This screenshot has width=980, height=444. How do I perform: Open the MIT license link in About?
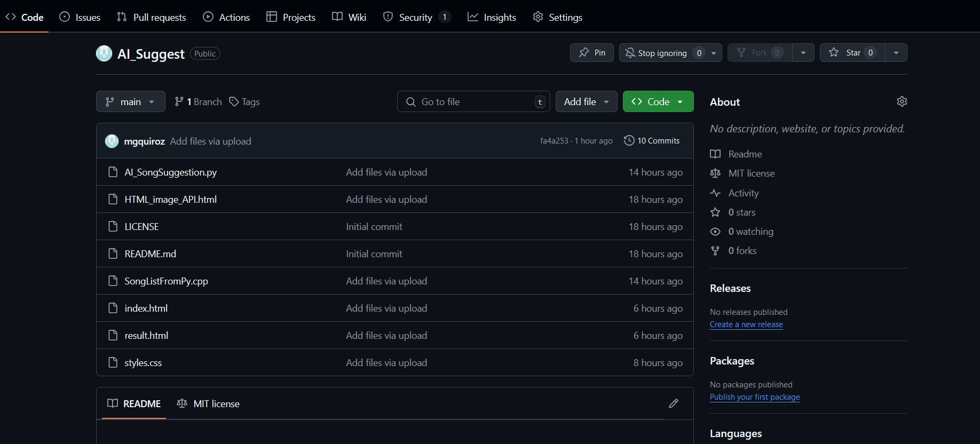(x=742, y=173)
